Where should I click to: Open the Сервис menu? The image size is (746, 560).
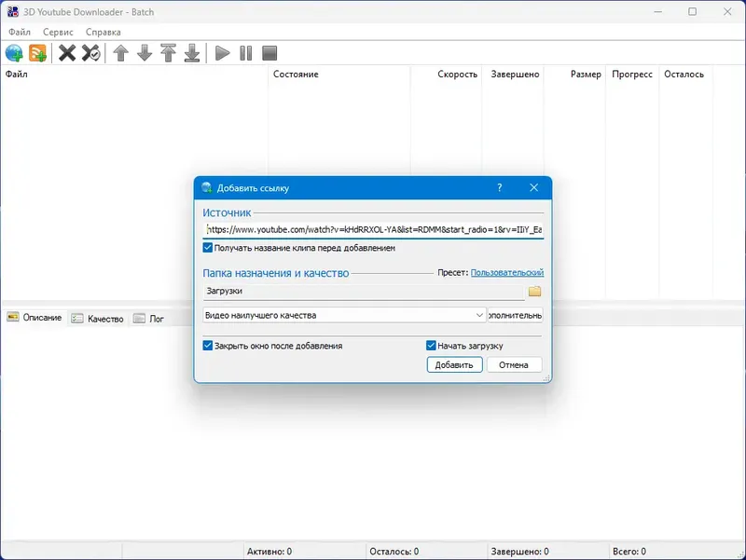pos(58,31)
